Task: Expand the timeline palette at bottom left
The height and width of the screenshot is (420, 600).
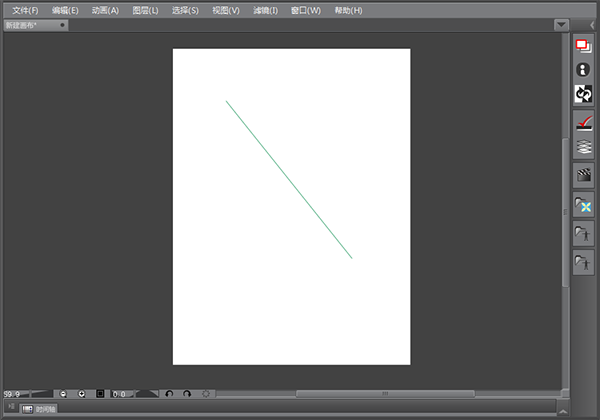Action: [10, 408]
